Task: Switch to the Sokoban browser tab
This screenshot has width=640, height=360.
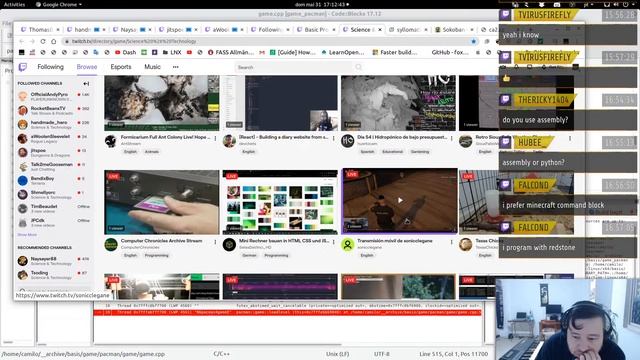Action: tap(454, 30)
